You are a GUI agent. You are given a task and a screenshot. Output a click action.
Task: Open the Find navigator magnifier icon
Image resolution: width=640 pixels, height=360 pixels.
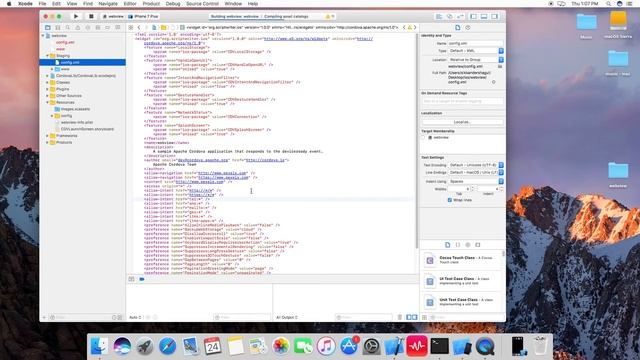[x=68, y=27]
